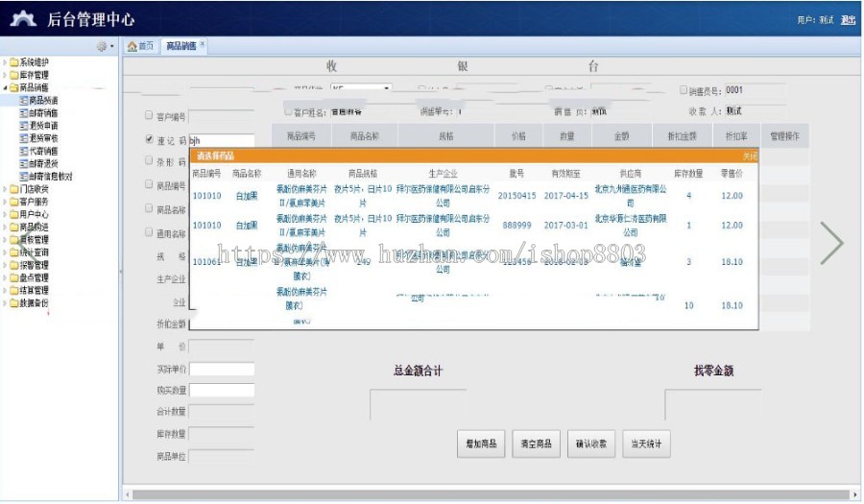Open 统计查询 in the sidebar tree
Image resolution: width=864 pixels, height=504 pixels.
click(35, 252)
